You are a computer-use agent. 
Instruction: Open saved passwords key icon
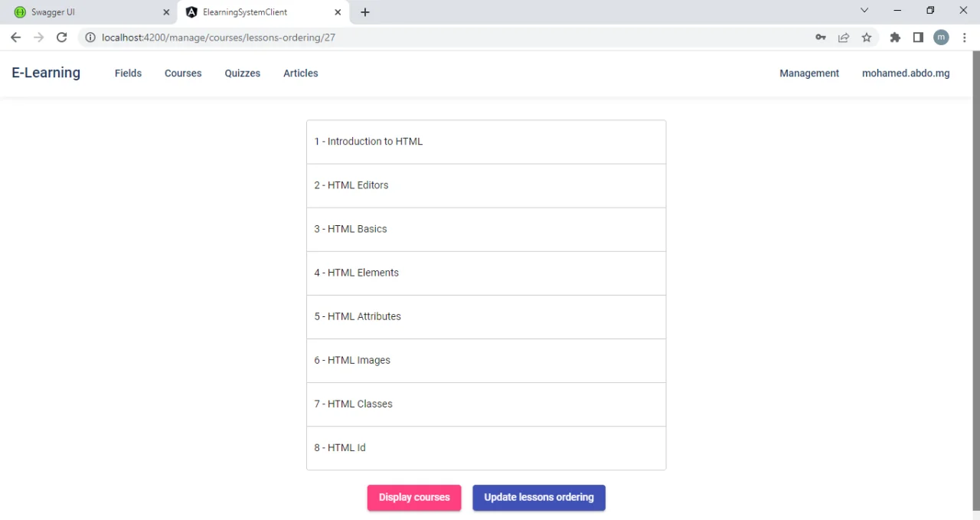point(820,38)
